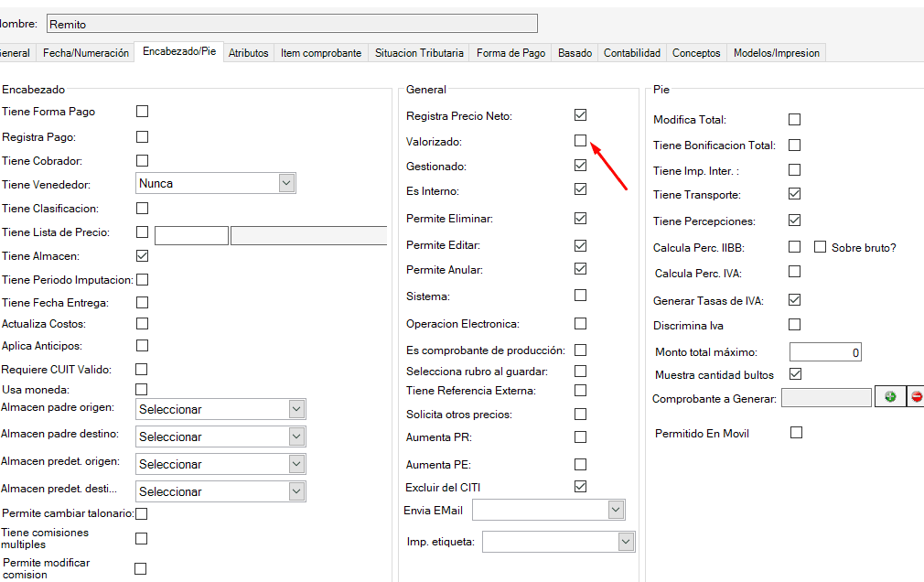Screen dimensions: 924x582
Task: Enable the Permitido En Movil checkbox
Action: 796,432
